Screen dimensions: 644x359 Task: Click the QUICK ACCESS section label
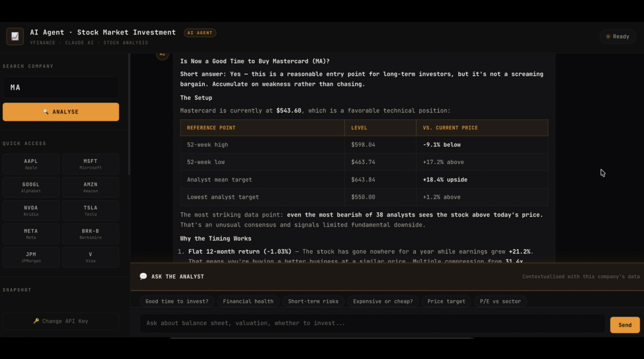pyautogui.click(x=24, y=143)
